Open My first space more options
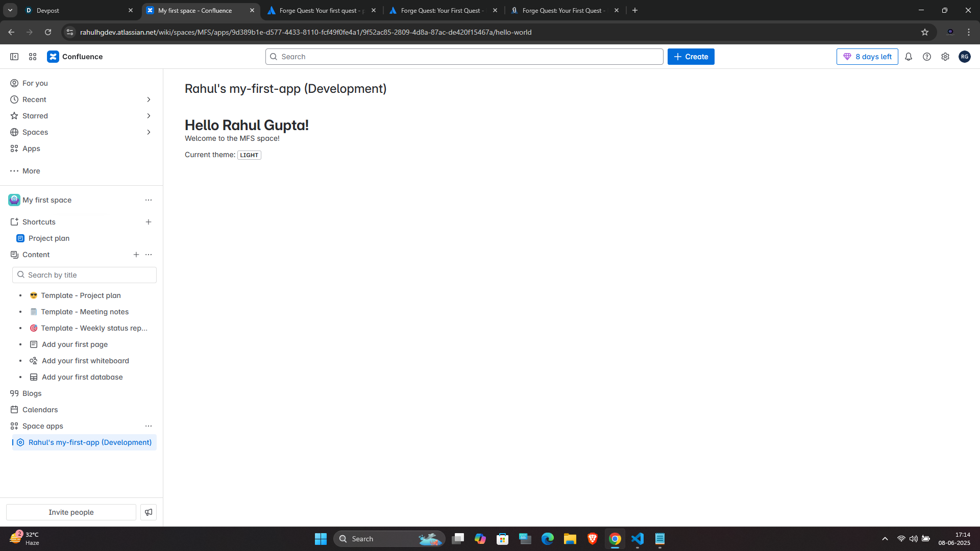This screenshot has height=551, width=980. pyautogui.click(x=149, y=200)
